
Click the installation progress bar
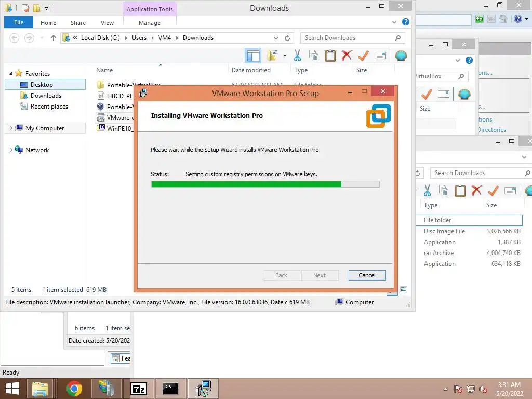265,184
